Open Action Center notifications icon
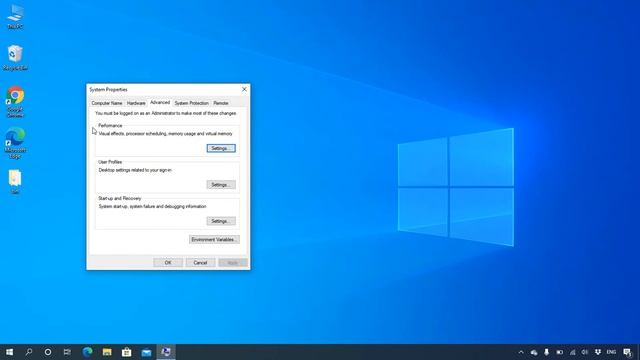This screenshot has height=360, width=640. pyautogui.click(x=628, y=352)
